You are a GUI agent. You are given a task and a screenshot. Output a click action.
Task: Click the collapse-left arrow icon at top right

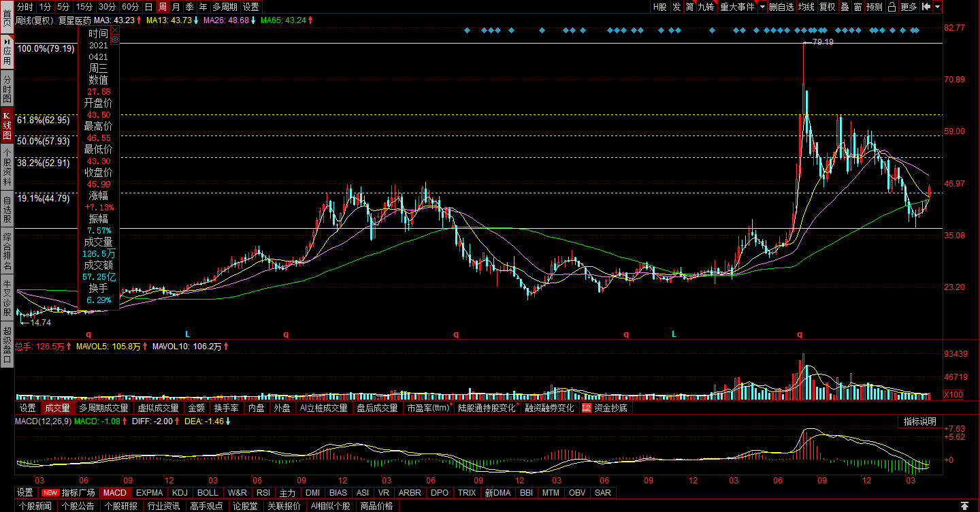pos(926,7)
